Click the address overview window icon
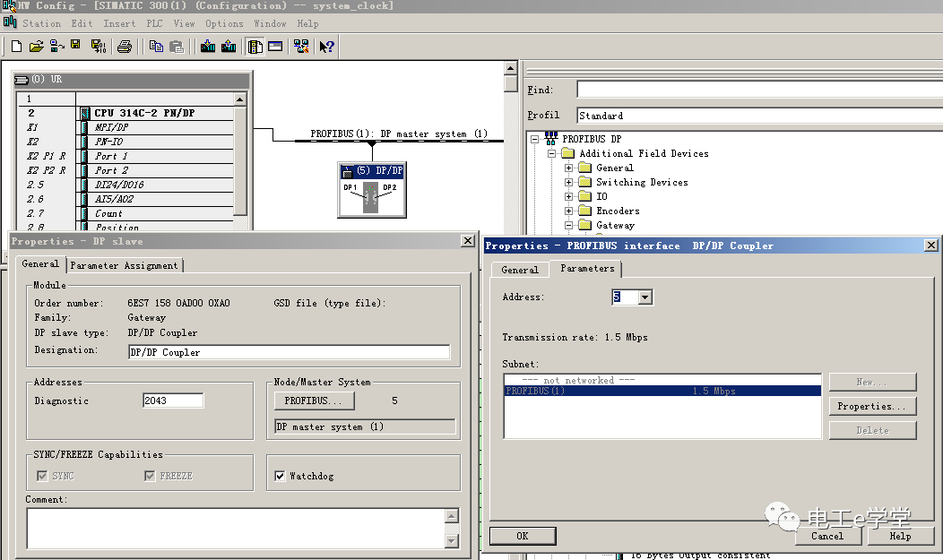The width and height of the screenshot is (943, 560). coord(275,47)
